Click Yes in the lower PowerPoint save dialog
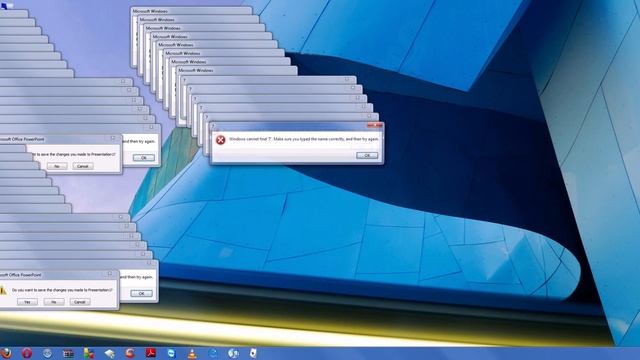 (27, 302)
